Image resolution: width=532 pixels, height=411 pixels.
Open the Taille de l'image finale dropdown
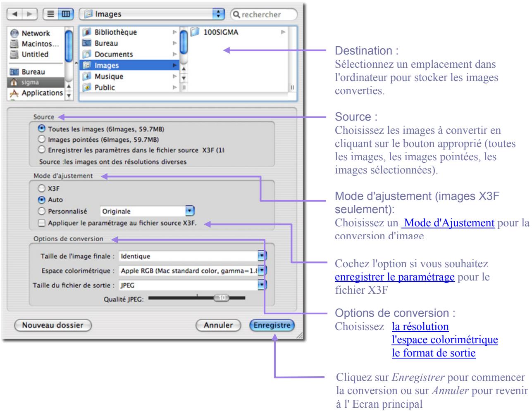pyautogui.click(x=193, y=256)
